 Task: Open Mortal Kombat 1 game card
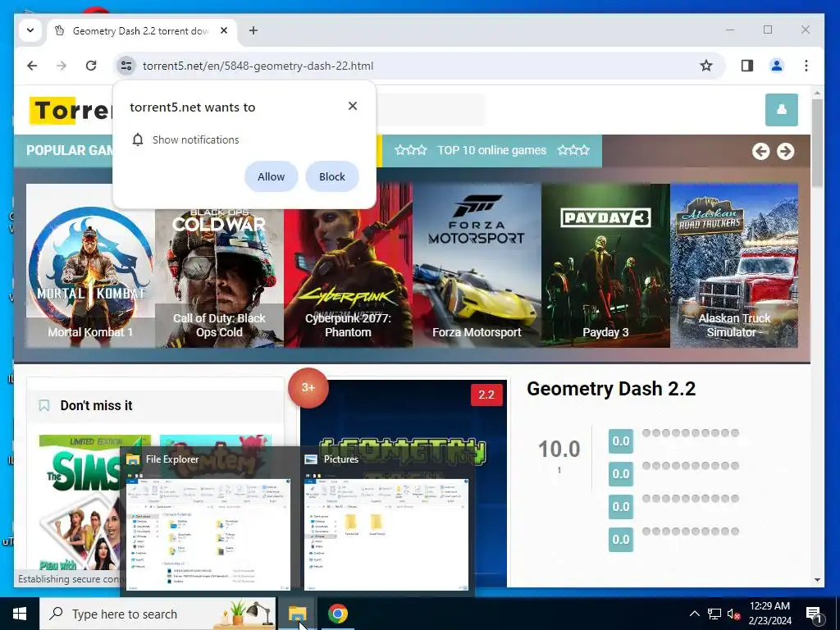click(x=90, y=266)
